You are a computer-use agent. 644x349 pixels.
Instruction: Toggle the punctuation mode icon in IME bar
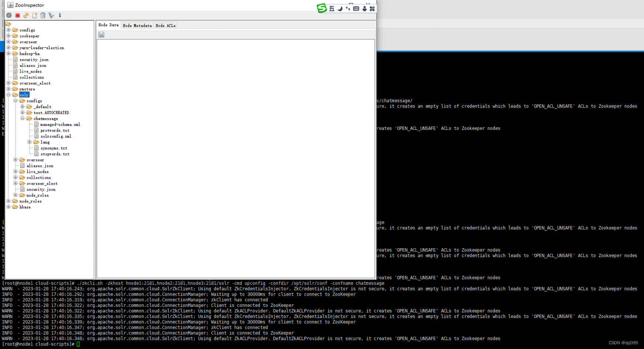coord(348,8)
